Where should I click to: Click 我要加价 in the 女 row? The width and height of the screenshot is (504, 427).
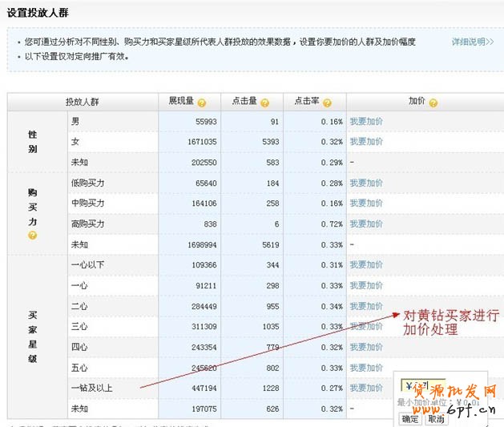[x=366, y=142]
